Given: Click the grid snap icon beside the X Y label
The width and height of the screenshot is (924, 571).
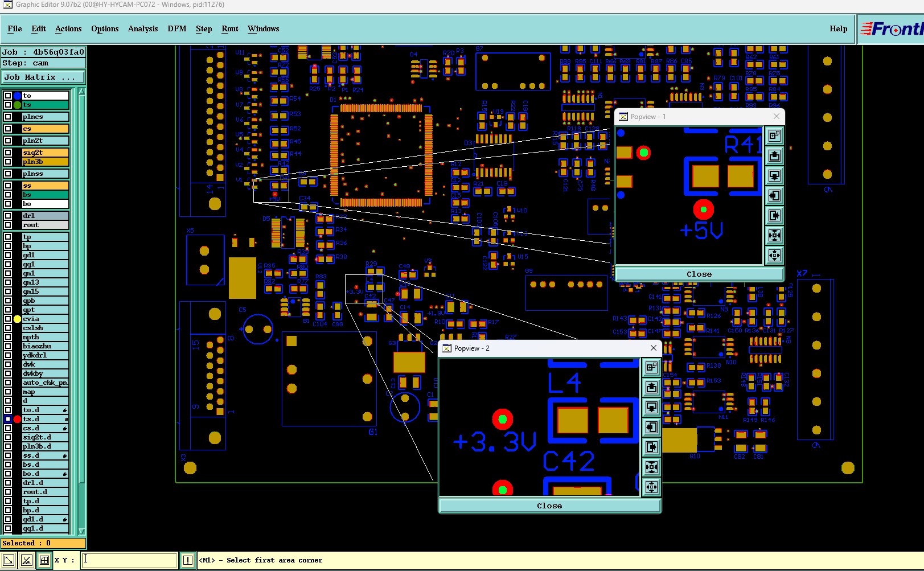Looking at the screenshot, I should pos(44,560).
